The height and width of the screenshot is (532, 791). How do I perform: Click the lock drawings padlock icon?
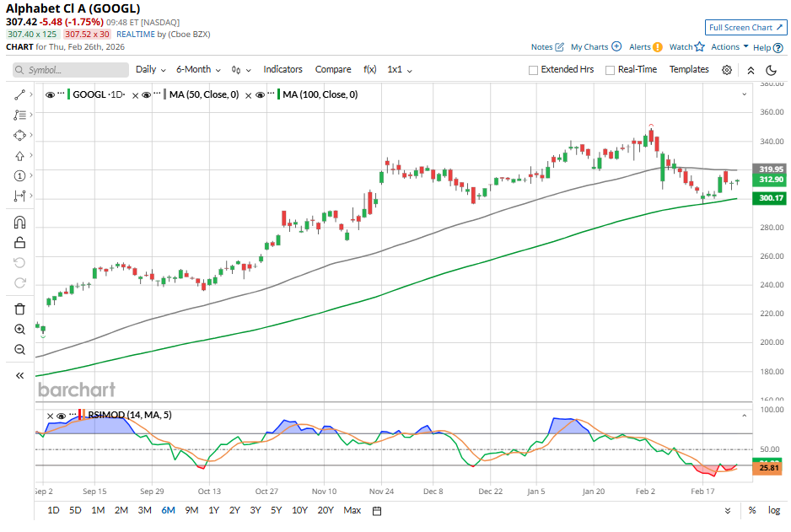click(x=20, y=243)
